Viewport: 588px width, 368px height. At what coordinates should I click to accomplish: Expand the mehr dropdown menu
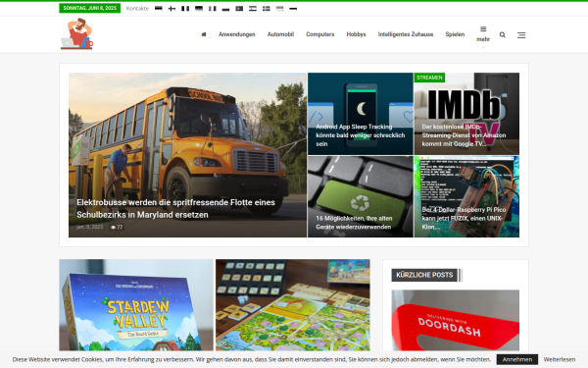[483, 34]
